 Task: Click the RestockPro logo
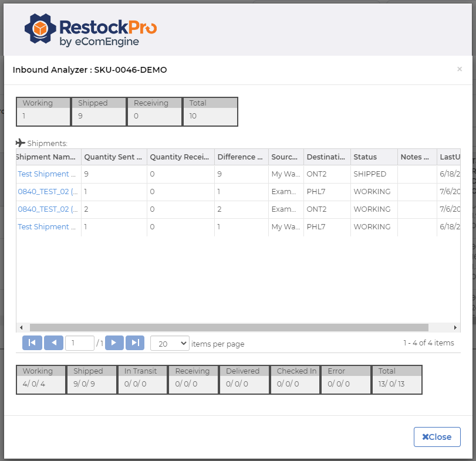[x=90, y=30]
